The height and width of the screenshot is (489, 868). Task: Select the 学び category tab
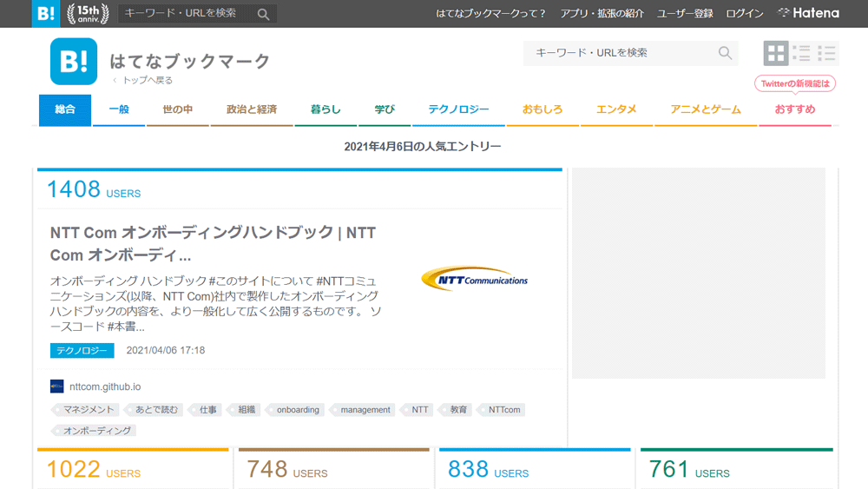click(x=385, y=109)
